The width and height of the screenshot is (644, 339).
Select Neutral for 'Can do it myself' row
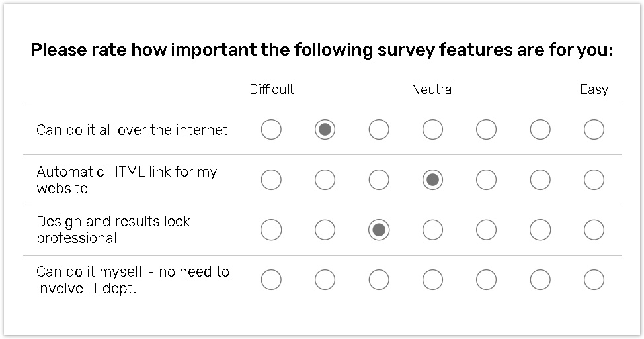tap(432, 280)
